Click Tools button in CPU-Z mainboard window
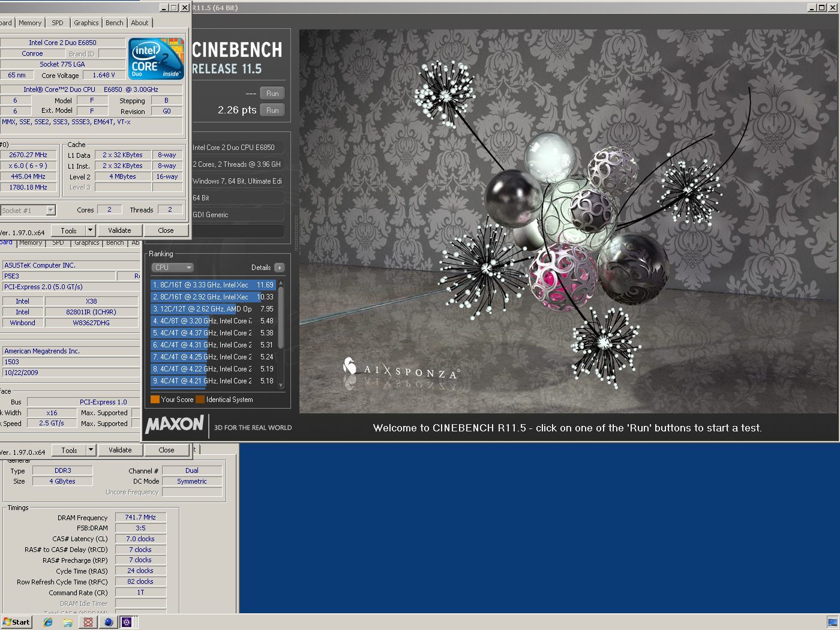The width and height of the screenshot is (840, 630). coord(69,450)
